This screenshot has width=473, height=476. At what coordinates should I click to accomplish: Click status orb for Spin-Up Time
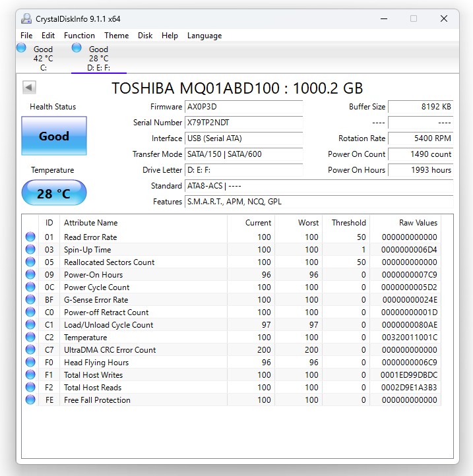tap(30, 249)
